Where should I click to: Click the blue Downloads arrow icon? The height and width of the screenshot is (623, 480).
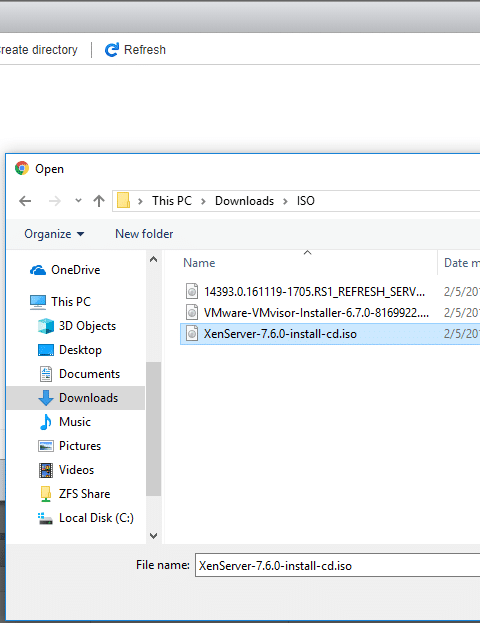point(46,398)
